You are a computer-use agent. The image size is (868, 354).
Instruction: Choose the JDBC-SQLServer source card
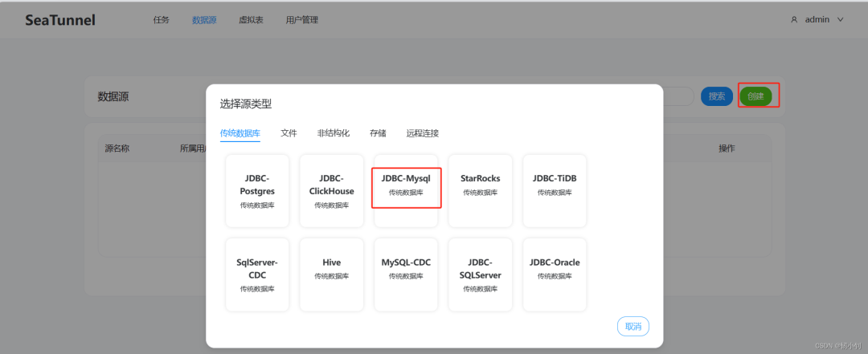click(481, 275)
